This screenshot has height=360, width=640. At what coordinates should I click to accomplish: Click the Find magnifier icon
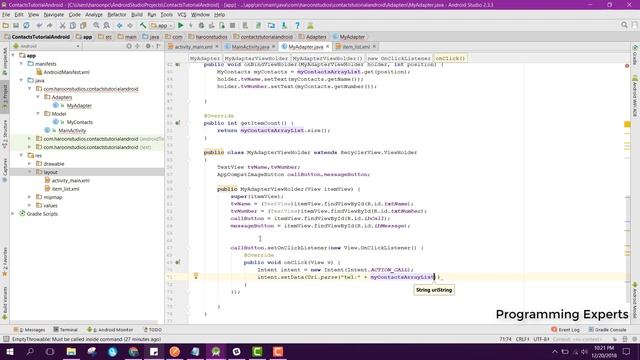96,25
